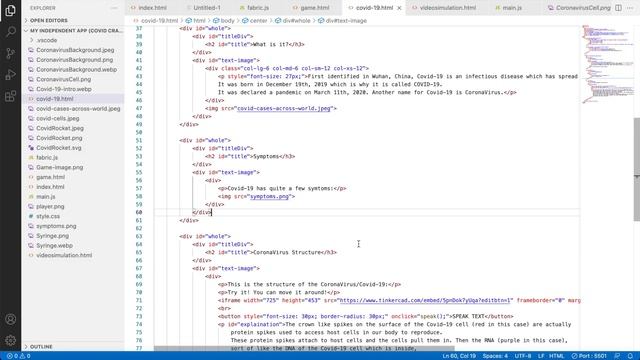This screenshot has height=360, width=640.
Task: Open CovidRocket.jpeg in explorer
Action: (73, 128)
